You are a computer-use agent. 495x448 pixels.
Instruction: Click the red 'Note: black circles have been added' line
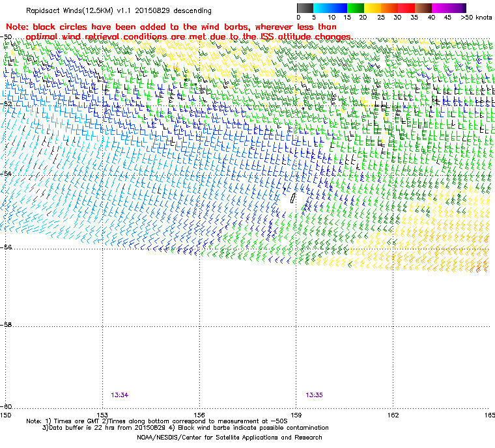click(x=171, y=27)
